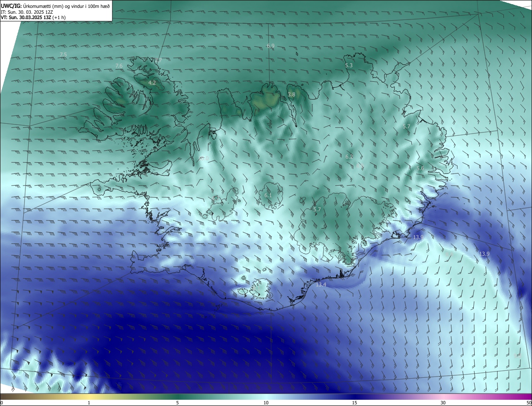The width and height of the screenshot is (532, 406).
Task: Click the 3.8 value label on the map
Action: 291,95
